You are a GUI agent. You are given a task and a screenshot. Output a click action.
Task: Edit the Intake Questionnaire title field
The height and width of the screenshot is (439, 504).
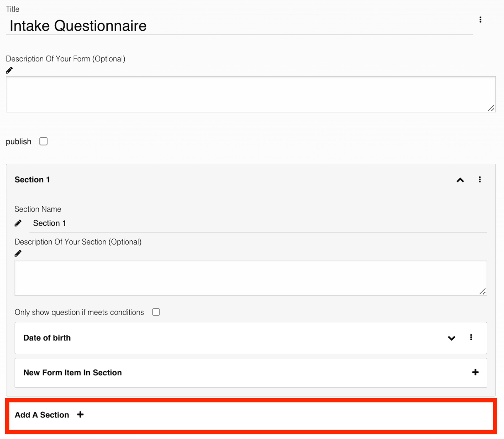(x=157, y=26)
